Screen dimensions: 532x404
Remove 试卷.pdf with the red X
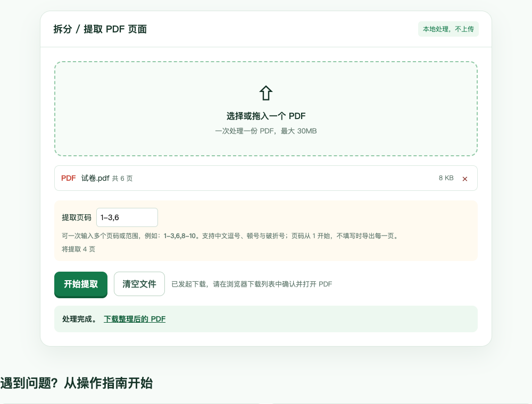[x=465, y=179]
